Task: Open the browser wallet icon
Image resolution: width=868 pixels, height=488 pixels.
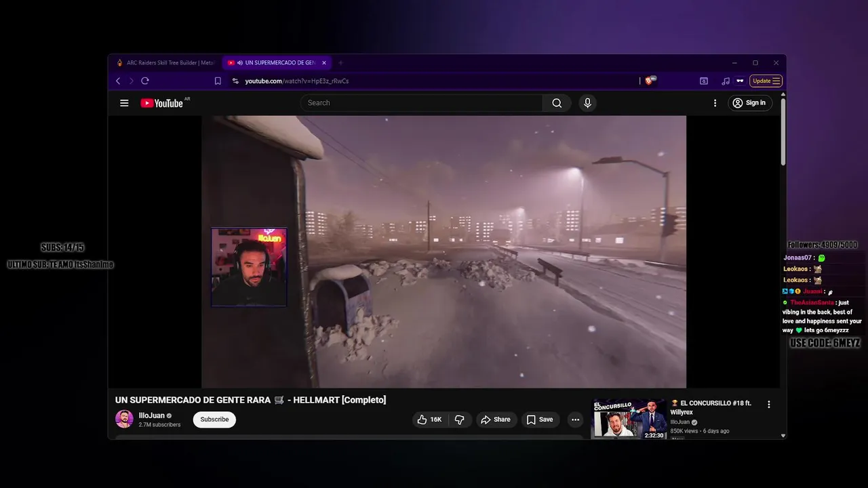Action: 704,81
